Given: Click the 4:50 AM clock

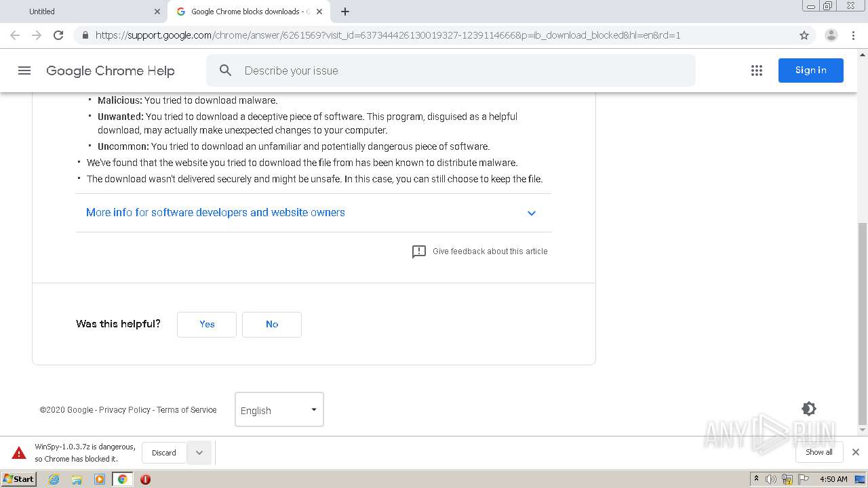Looking at the screenshot, I should (833, 479).
